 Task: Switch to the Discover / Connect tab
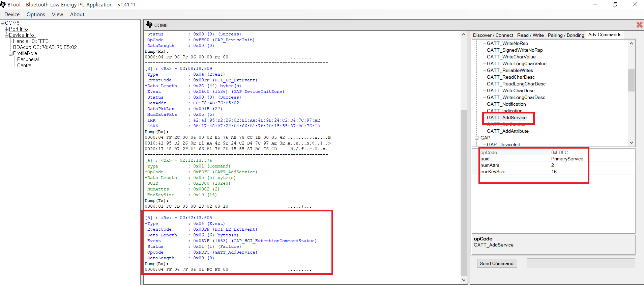(493, 35)
